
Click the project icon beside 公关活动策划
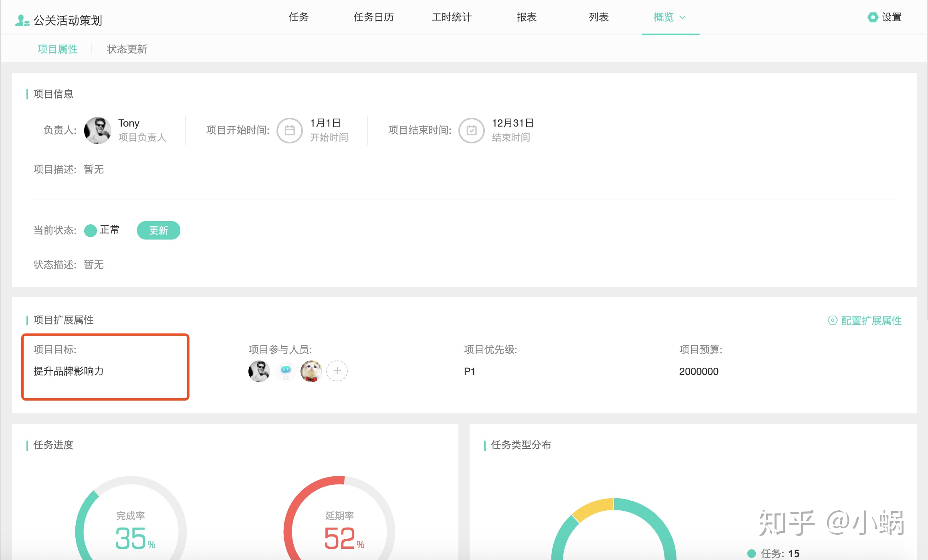pyautogui.click(x=22, y=20)
